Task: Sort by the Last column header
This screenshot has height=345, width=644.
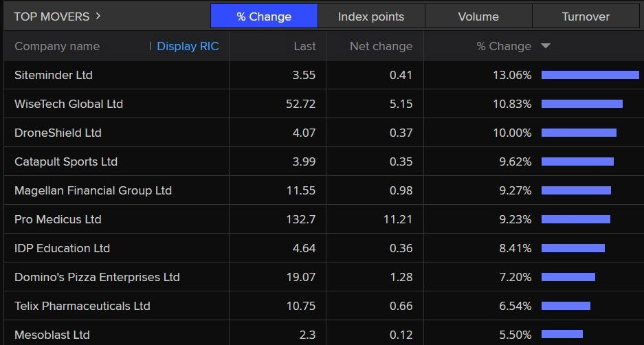Action: click(x=304, y=46)
